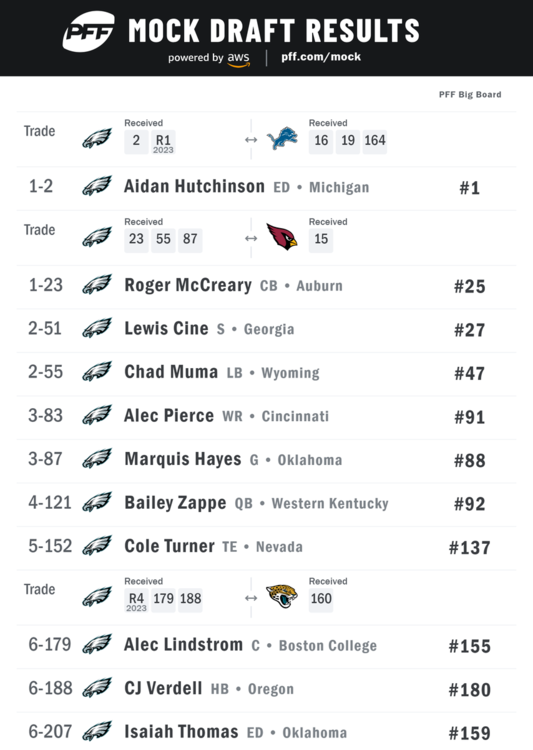Click the Detroit Lions team logo
Screen dimensions: 533x750
[x=282, y=138]
